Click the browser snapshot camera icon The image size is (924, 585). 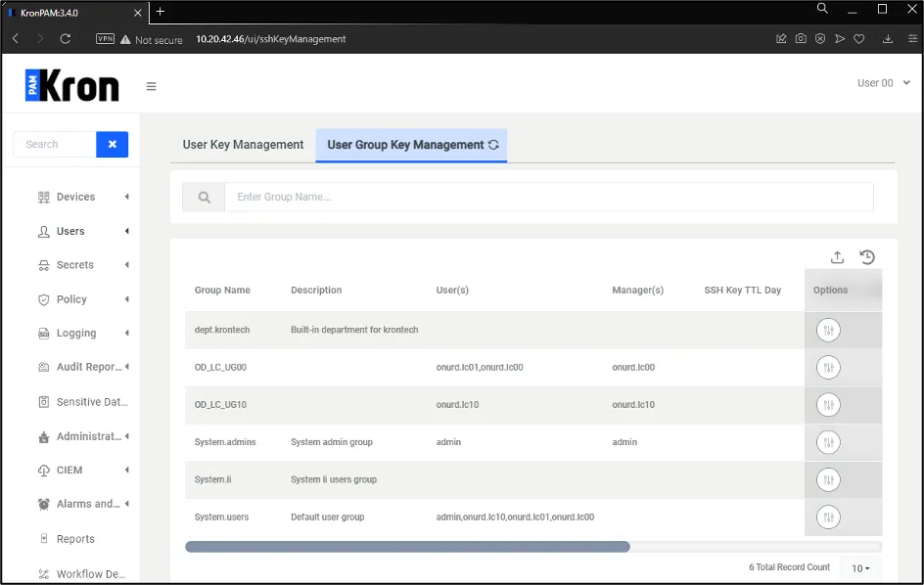point(801,39)
